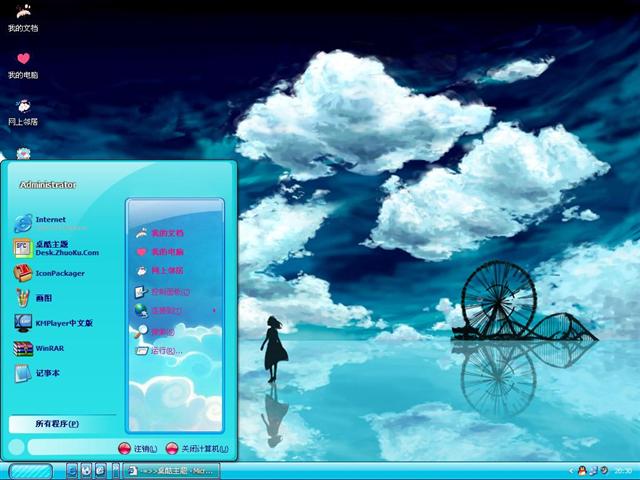This screenshot has width=640, height=480.
Task: Click the Administrator user name
Action: 48,185
